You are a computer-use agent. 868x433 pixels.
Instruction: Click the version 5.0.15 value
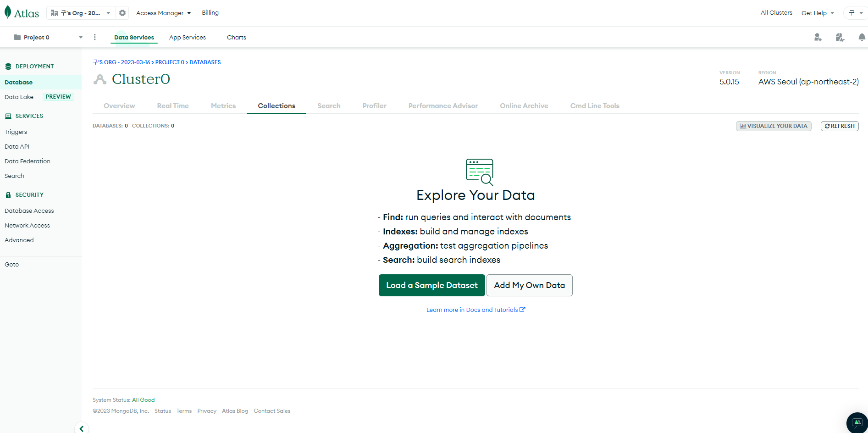tap(729, 82)
